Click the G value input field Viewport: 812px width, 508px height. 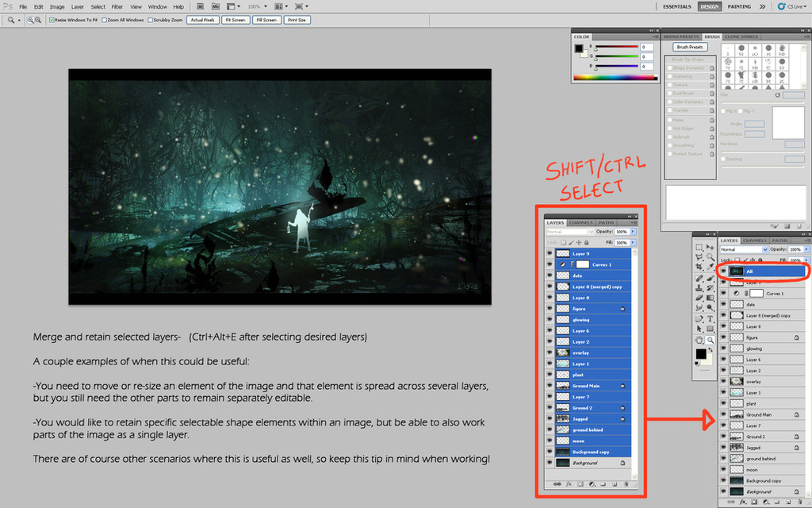[x=647, y=57]
